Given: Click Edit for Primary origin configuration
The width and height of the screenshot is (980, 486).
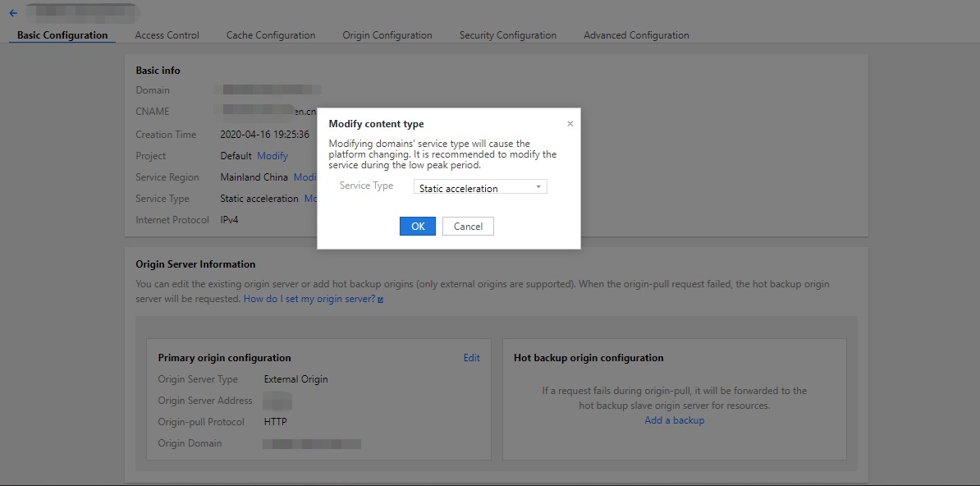Looking at the screenshot, I should pos(471,358).
